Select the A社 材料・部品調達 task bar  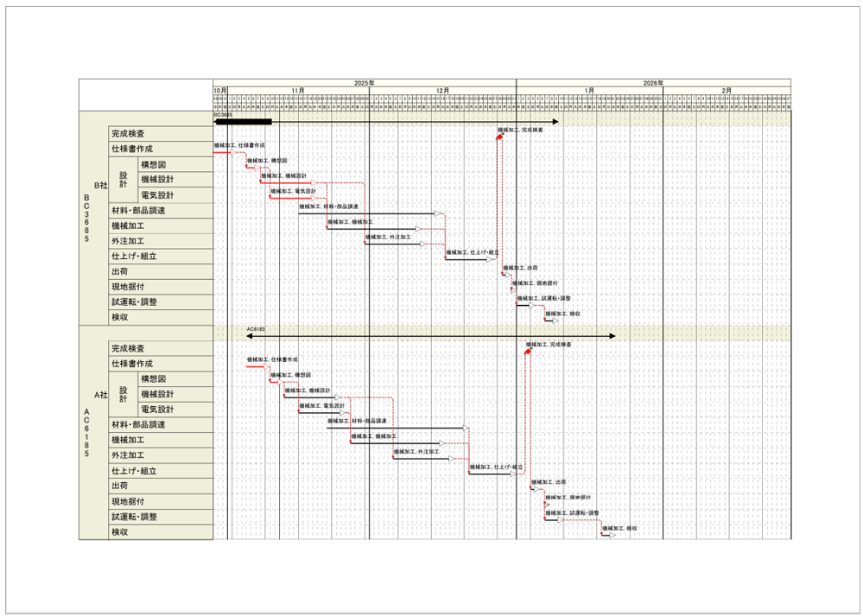coord(397,428)
